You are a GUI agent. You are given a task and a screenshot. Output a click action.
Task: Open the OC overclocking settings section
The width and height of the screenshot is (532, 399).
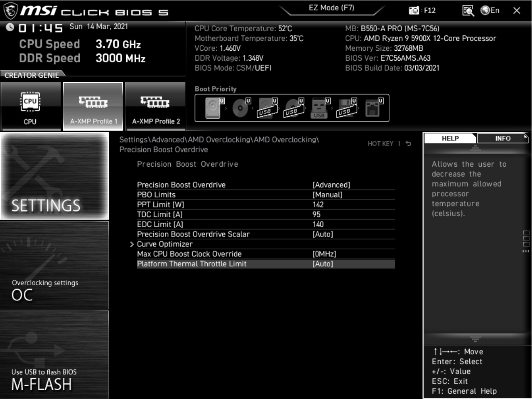tap(54, 266)
